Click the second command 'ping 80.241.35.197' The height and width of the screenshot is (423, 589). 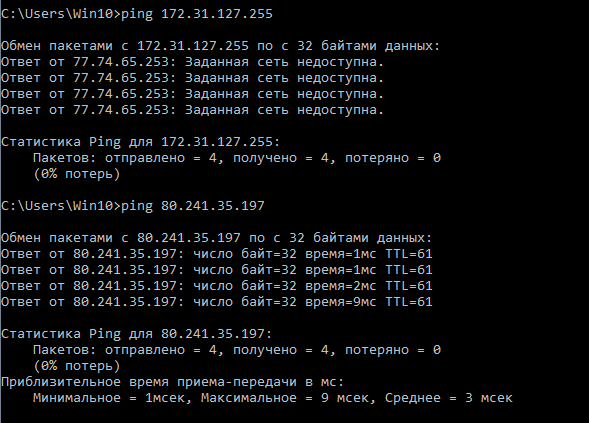(193, 206)
